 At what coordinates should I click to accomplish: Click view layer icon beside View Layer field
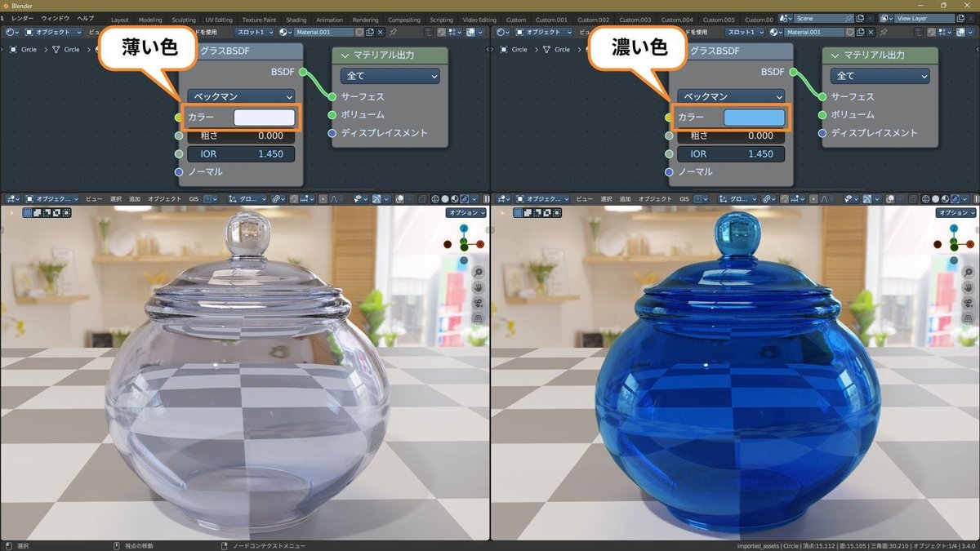[x=887, y=18]
